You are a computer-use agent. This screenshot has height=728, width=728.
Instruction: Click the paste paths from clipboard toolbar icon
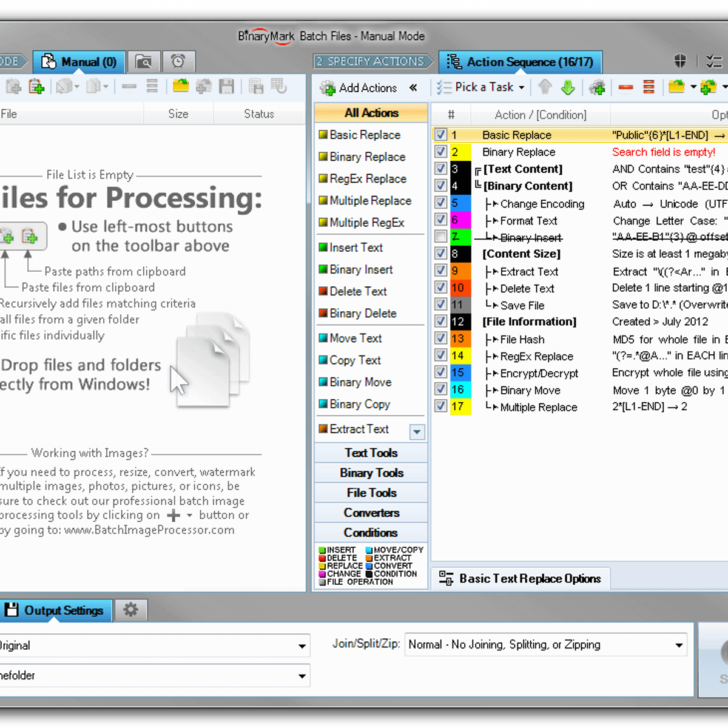tap(36, 87)
